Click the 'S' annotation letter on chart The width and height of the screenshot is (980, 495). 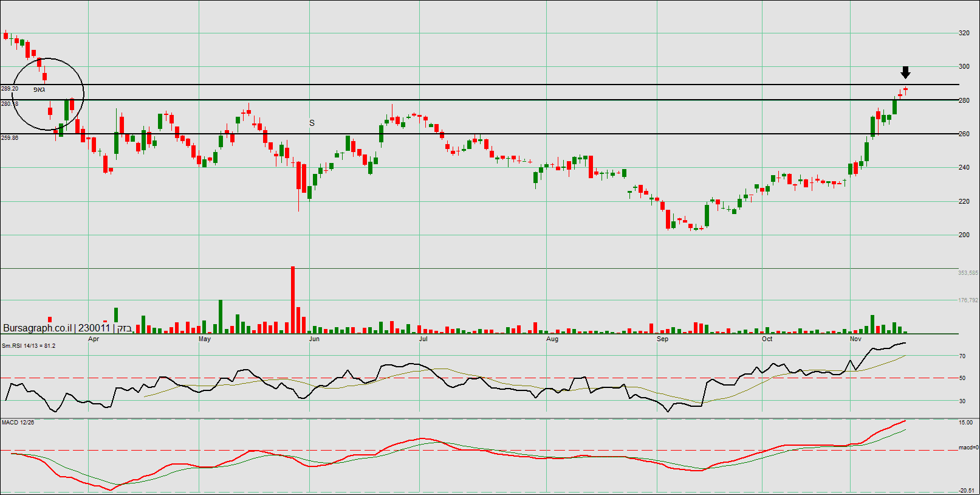312,123
